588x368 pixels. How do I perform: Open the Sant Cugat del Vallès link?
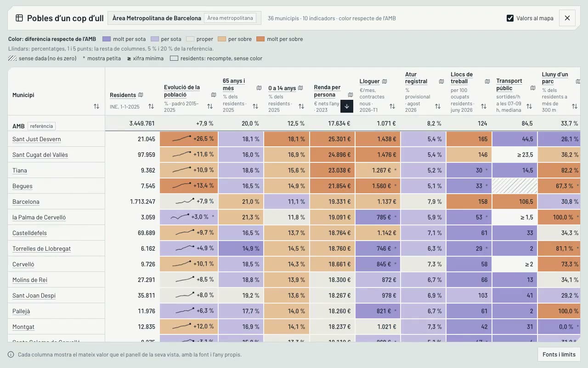(x=40, y=155)
